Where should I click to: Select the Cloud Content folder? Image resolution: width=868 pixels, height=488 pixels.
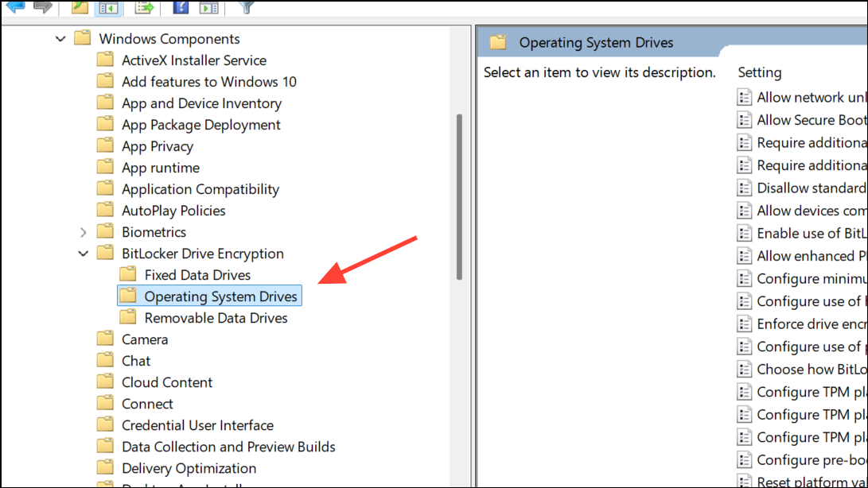tap(155, 383)
